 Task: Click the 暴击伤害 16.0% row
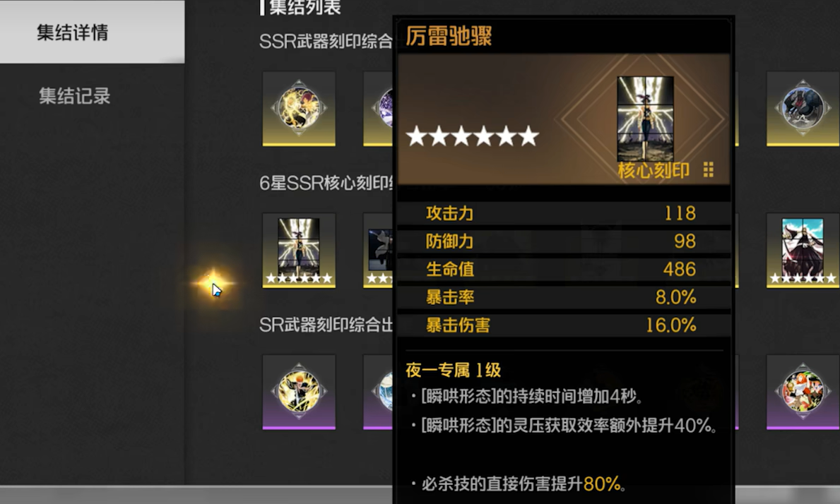564,325
